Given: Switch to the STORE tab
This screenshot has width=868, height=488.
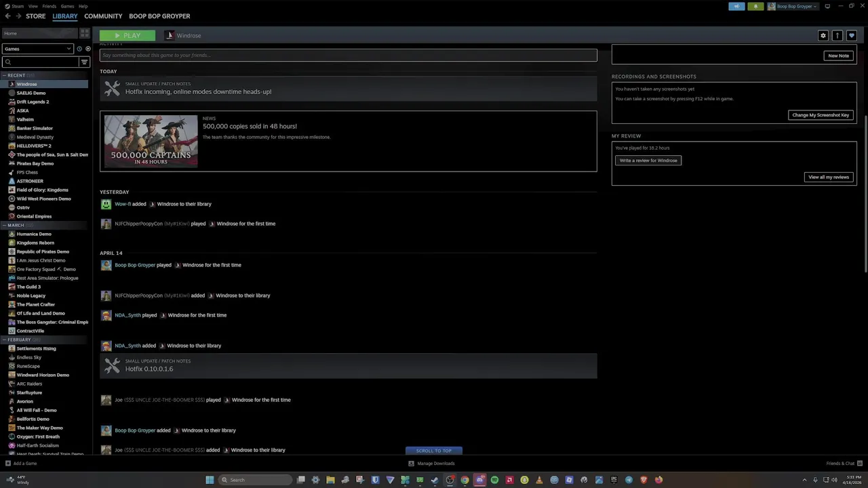Looking at the screenshot, I should click(36, 16).
